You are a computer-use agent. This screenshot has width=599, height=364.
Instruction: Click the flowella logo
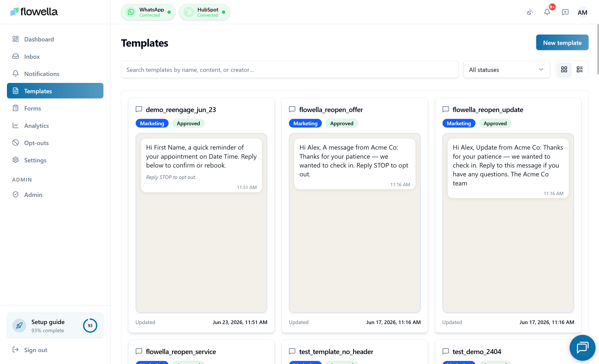[x=34, y=12]
